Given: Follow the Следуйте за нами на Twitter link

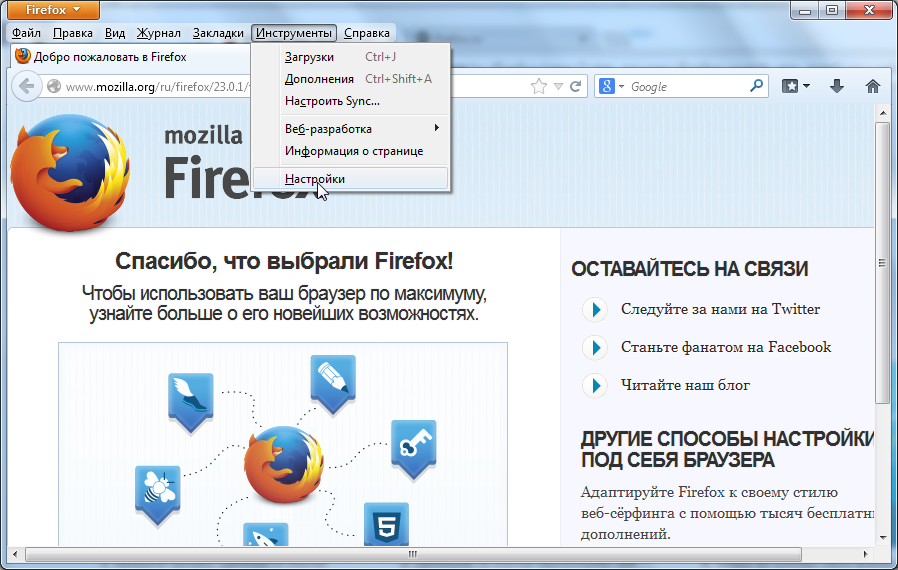Looking at the screenshot, I should click(x=720, y=309).
